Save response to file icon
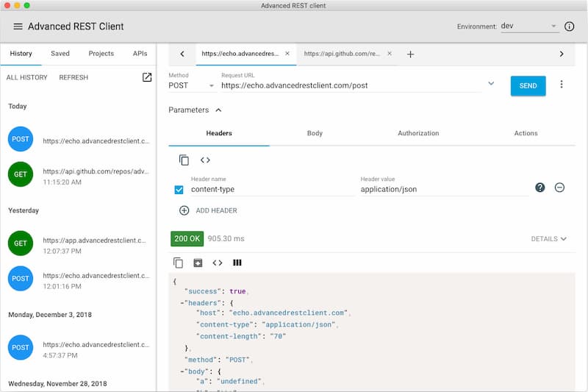The width and height of the screenshot is (588, 392). (x=198, y=263)
